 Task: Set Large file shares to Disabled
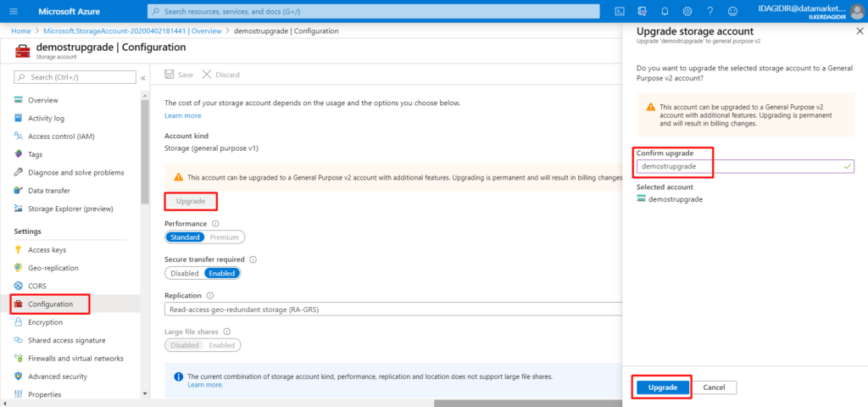[184, 345]
